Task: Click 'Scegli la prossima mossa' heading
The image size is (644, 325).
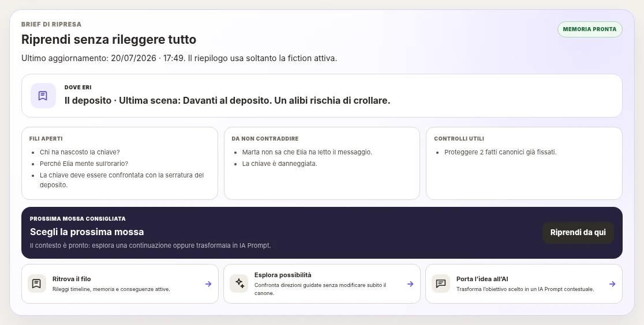Action: coord(87,232)
